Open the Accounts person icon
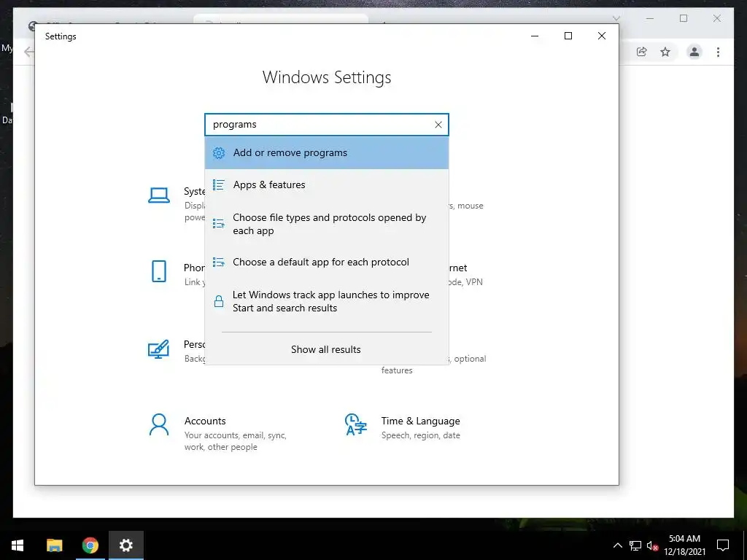Image resolution: width=747 pixels, height=560 pixels. pyautogui.click(x=158, y=424)
